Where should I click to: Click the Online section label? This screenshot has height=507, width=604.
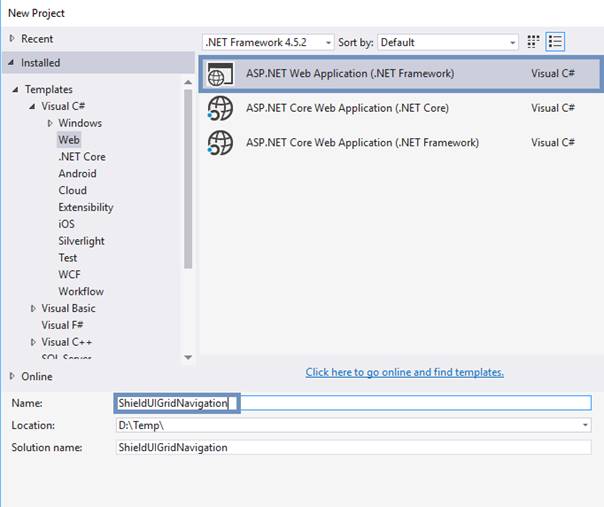pyautogui.click(x=37, y=376)
